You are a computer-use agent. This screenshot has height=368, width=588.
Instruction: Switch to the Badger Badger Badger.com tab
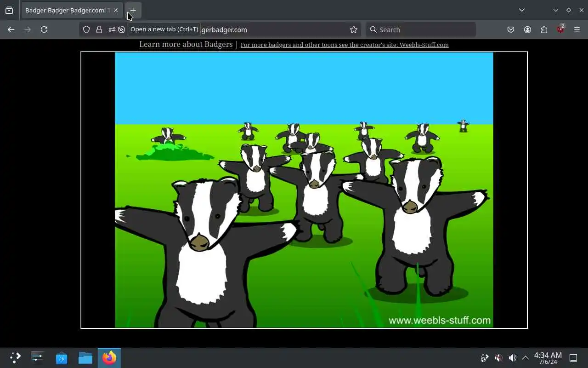pyautogui.click(x=72, y=10)
